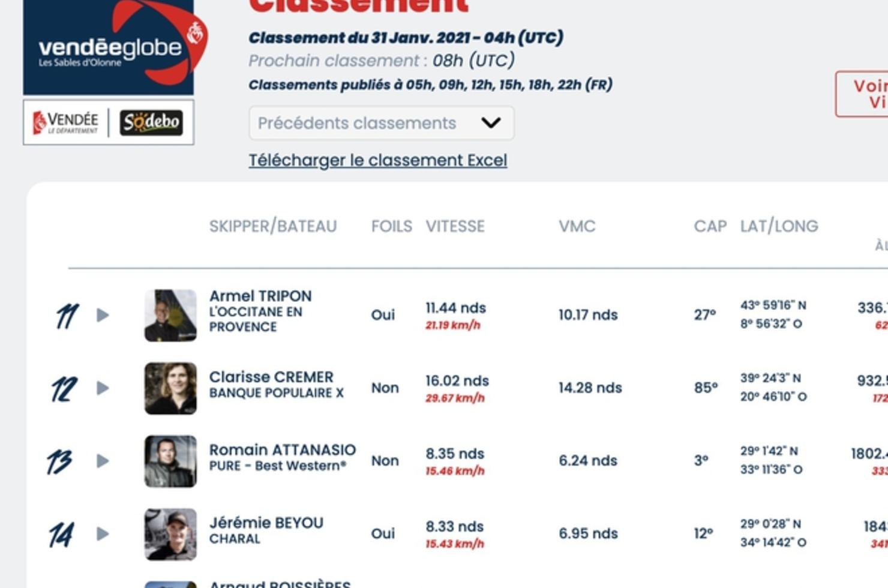Open Clarisse Cremer's portrait thumbnail

(170, 388)
